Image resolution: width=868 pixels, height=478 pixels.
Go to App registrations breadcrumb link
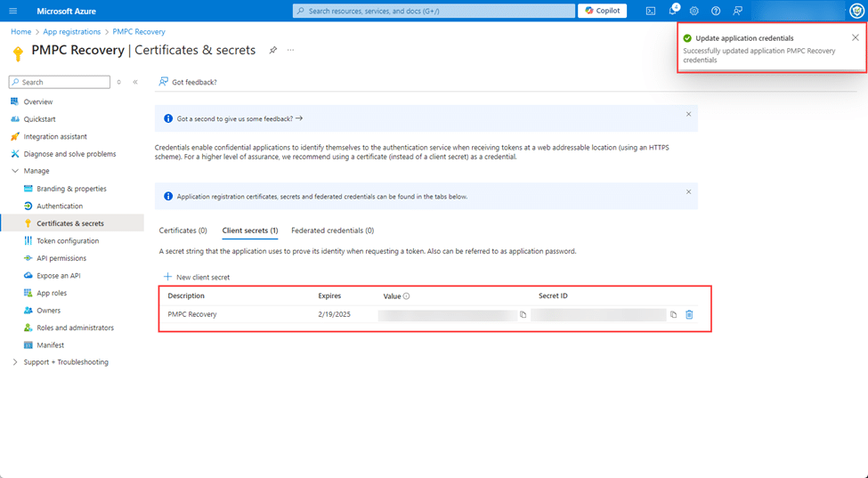(x=72, y=32)
